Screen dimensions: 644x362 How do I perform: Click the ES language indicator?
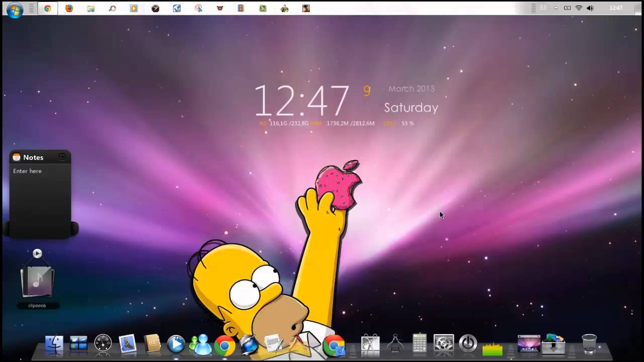pyautogui.click(x=543, y=8)
